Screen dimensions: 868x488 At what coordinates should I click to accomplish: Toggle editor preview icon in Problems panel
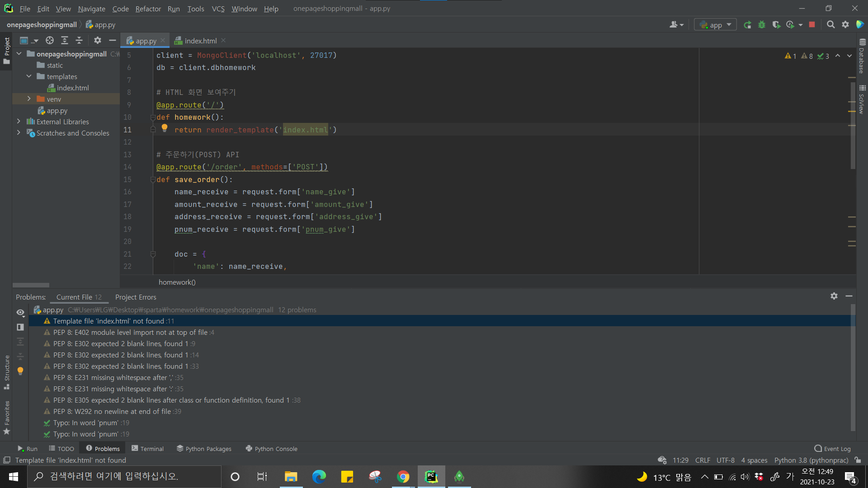click(20, 327)
